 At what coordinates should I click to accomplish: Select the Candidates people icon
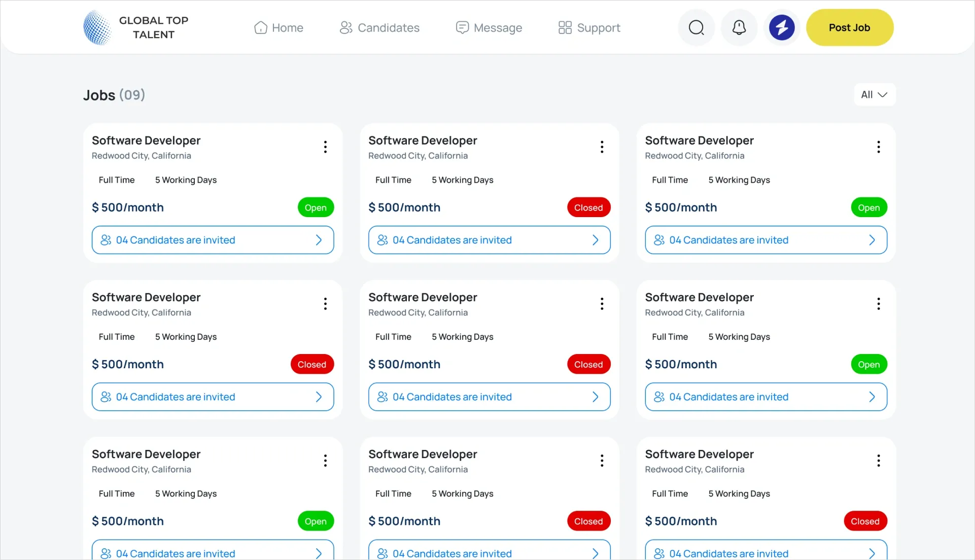346,27
